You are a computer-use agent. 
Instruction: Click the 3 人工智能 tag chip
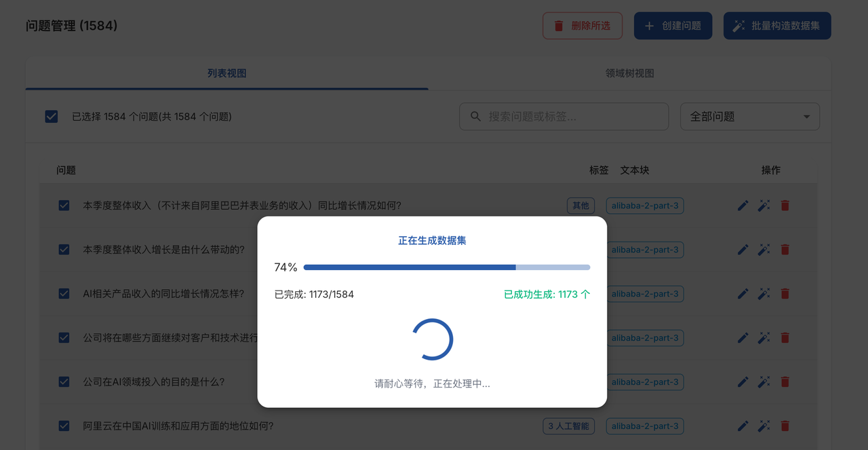(x=568, y=426)
